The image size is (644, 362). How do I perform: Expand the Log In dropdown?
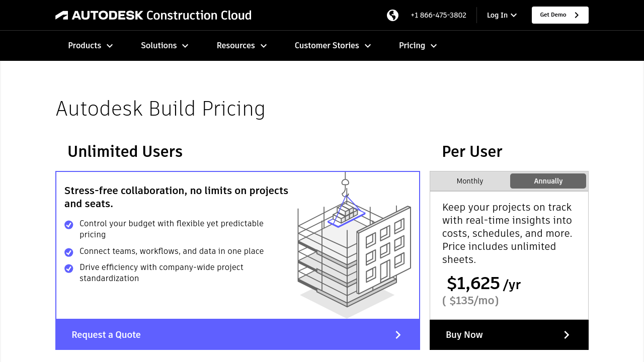502,15
